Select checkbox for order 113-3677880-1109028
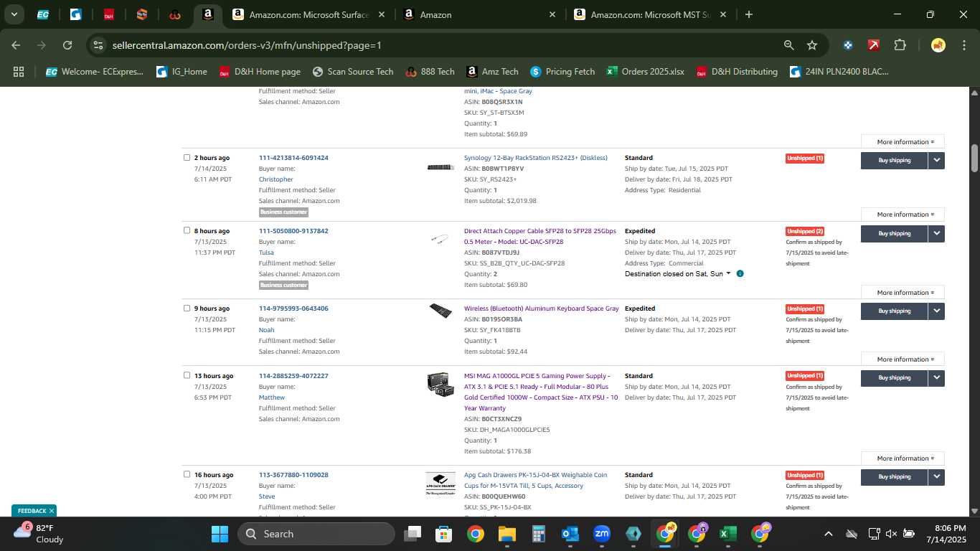 point(187,474)
